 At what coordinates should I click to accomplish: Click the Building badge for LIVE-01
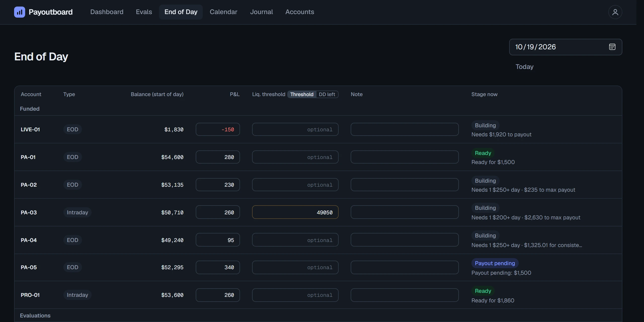pos(485,125)
